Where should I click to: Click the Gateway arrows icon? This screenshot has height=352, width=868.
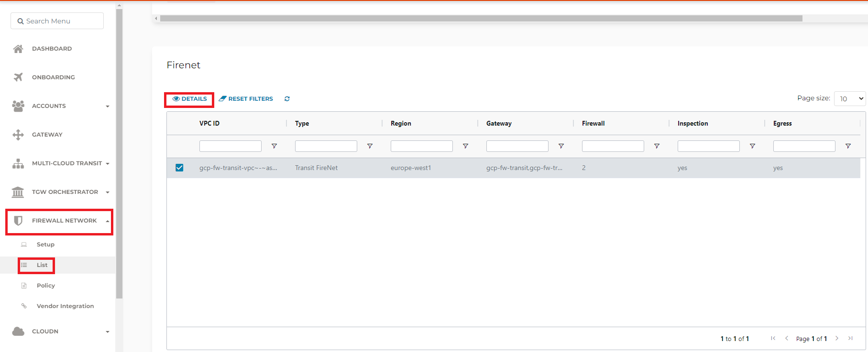point(18,135)
